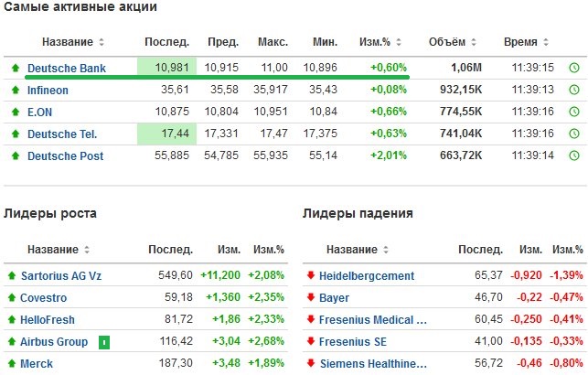Image resolution: width=588 pixels, height=375 pixels.
Task: Click the clock icon in Deutsche Post row
Action: point(574,155)
